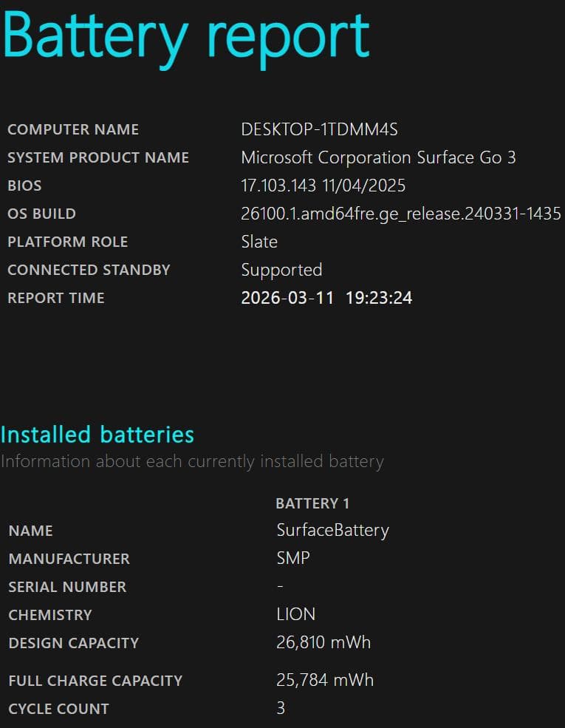Click the CHEMISTRY row label
The width and height of the screenshot is (565, 728).
pyautogui.click(x=50, y=615)
